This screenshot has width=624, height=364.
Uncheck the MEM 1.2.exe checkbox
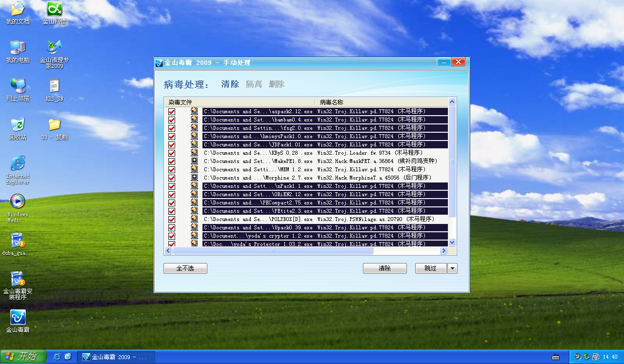coord(172,170)
